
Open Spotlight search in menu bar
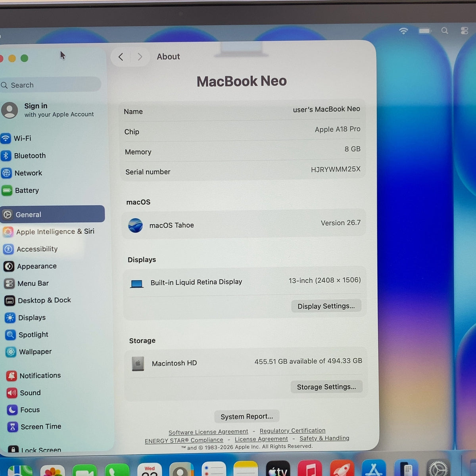coord(445,31)
